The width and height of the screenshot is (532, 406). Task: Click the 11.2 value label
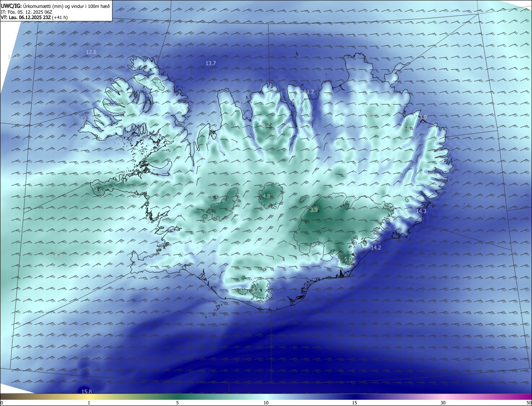[x=12, y=56]
